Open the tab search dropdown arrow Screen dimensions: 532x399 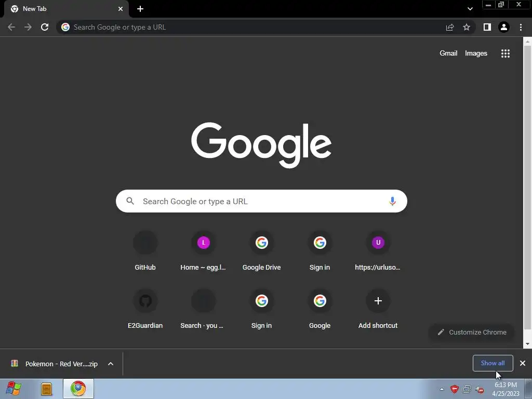point(470,9)
